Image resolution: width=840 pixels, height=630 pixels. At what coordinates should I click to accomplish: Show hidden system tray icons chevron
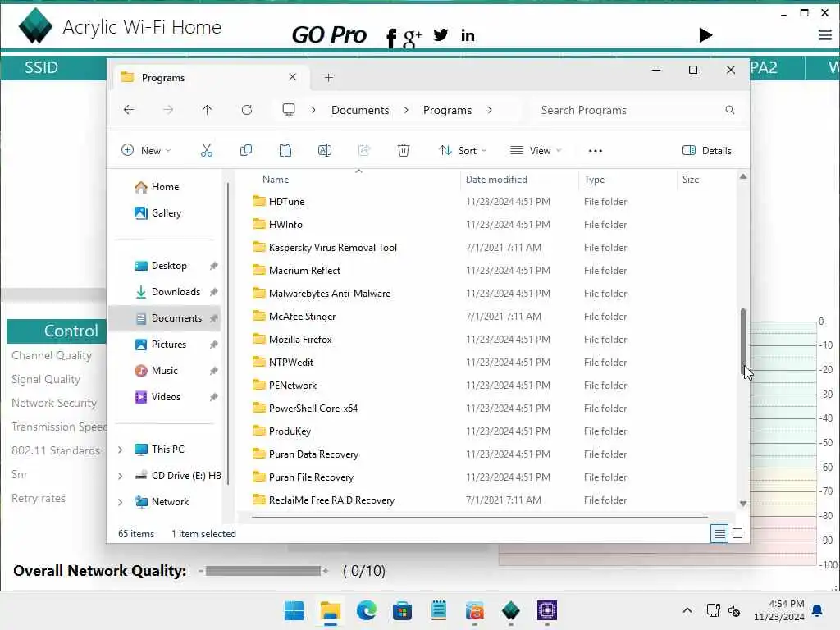coord(687,610)
